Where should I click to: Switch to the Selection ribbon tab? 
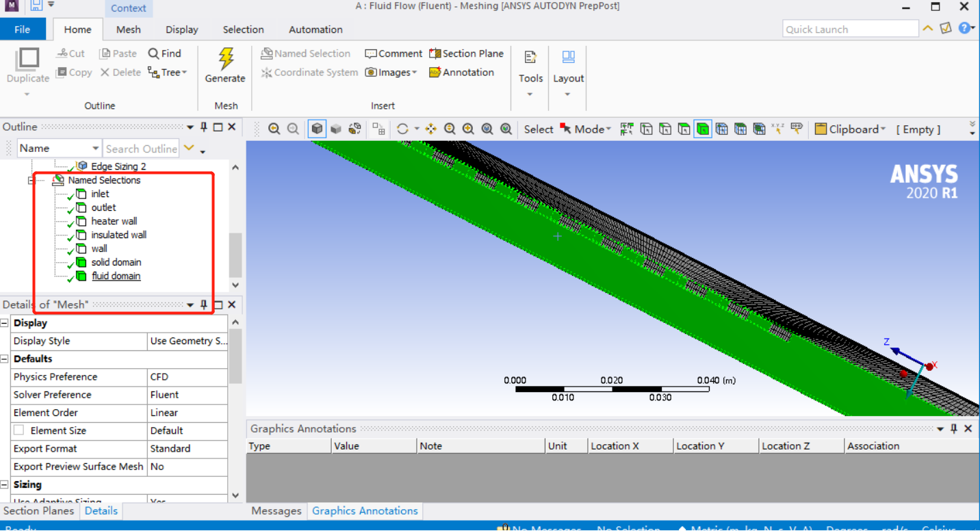pos(243,29)
